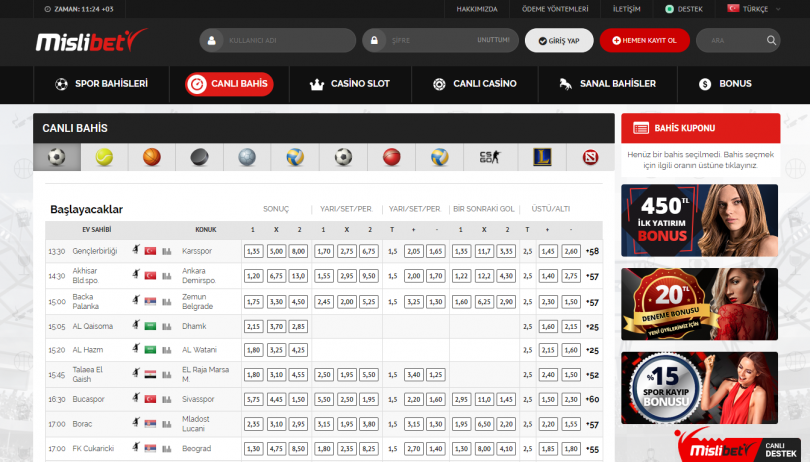Click the player icon in AL Hazm row
The height and width of the screenshot is (462, 810).
tap(136, 349)
